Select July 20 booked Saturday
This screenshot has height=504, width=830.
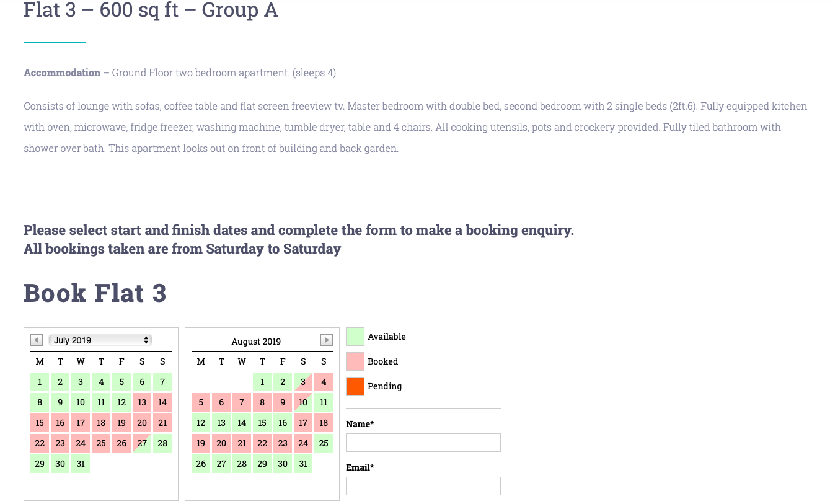(x=142, y=423)
